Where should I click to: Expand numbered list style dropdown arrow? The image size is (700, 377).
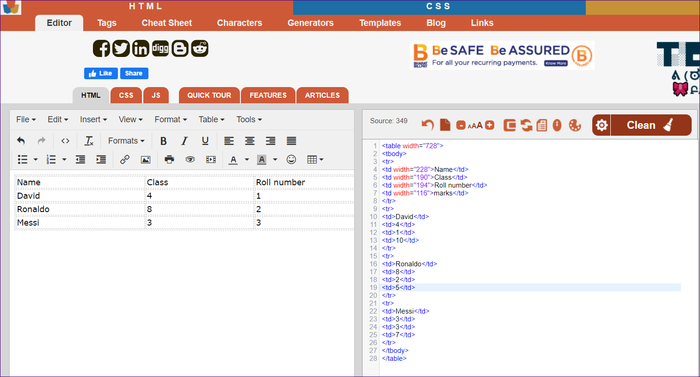(64, 159)
